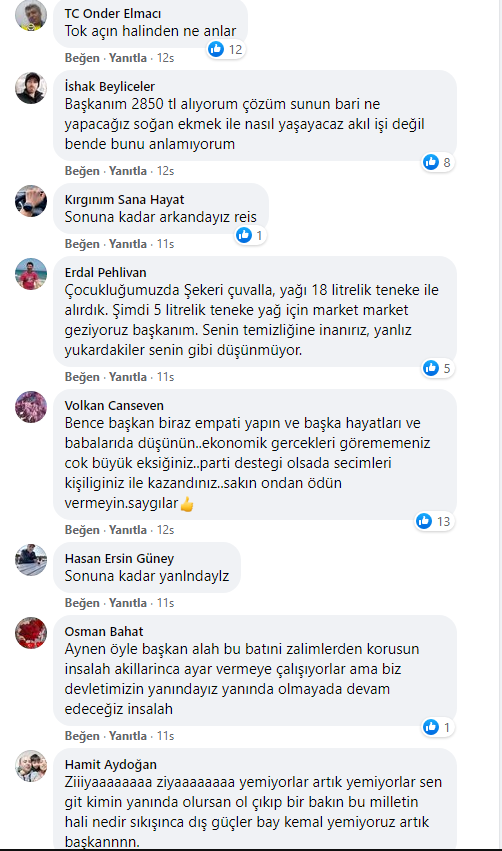The image size is (502, 851).
Task: Reply to Osman Bahat's comment via Yanıtla
Action: 128,736
